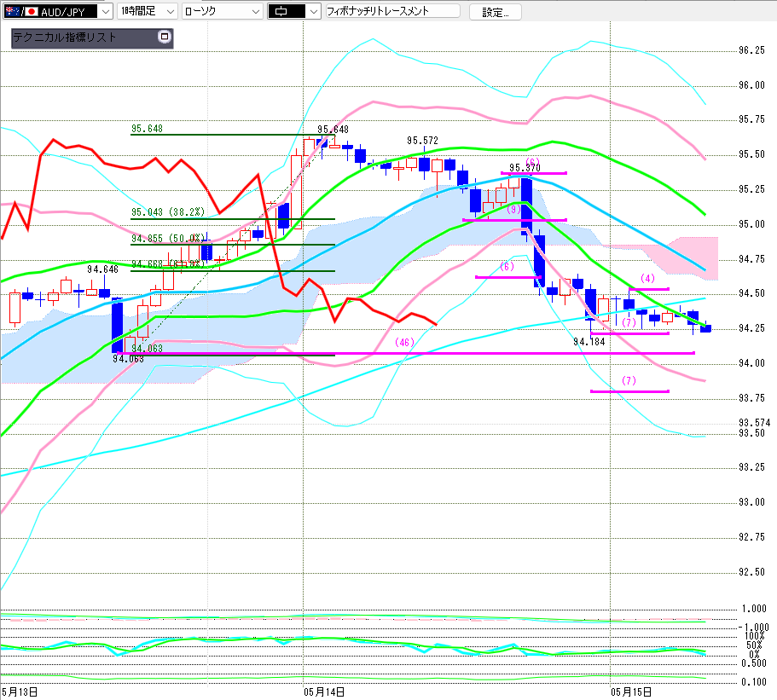Click the 93.574 price axis label

(754, 423)
